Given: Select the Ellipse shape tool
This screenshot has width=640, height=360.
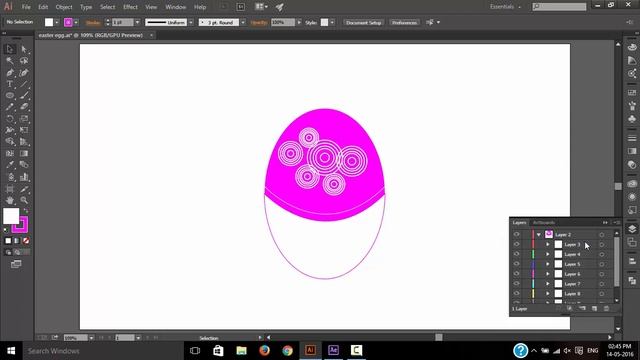Looking at the screenshot, I should [x=10, y=96].
